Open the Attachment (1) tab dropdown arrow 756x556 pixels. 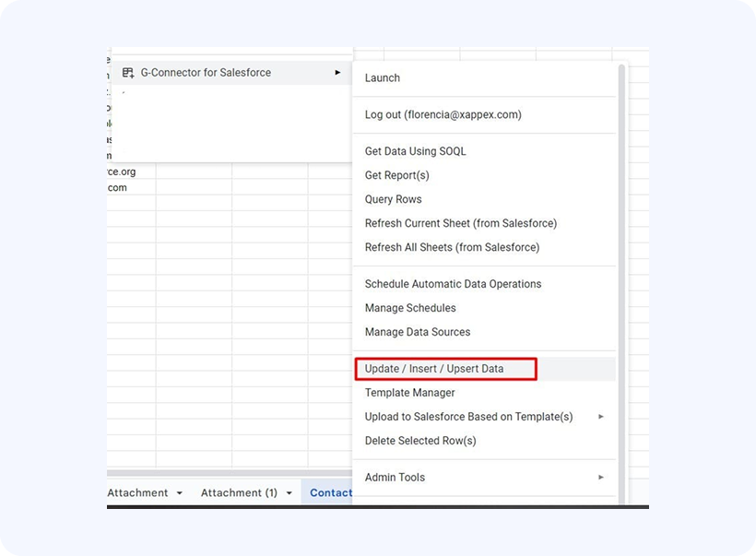click(289, 493)
